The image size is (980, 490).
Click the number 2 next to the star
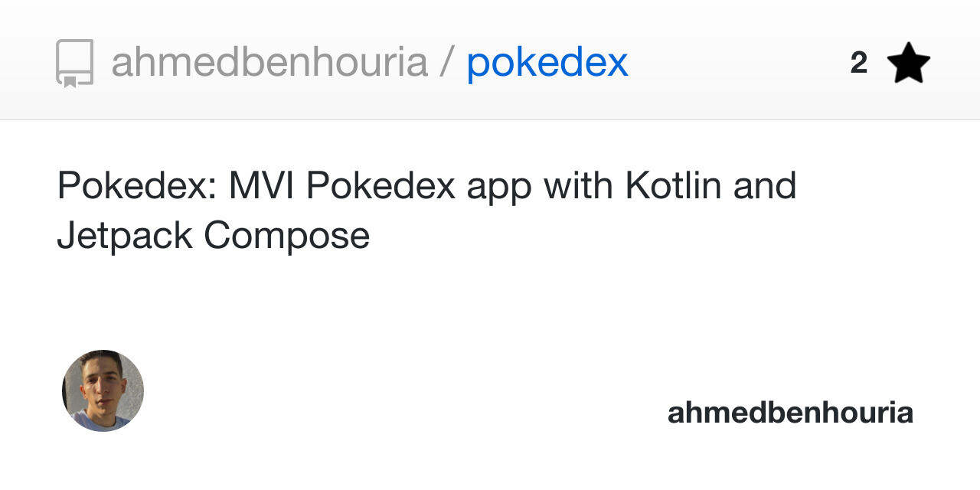858,61
